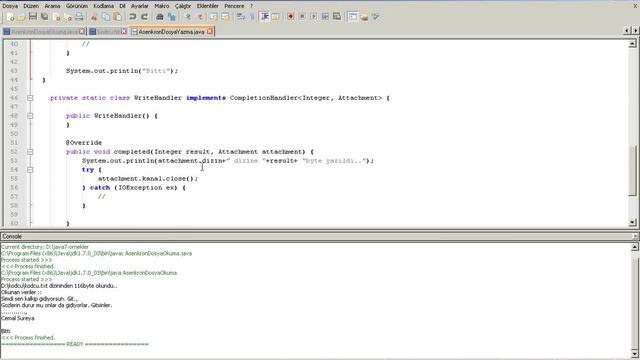Screen dimensions: 640x360
Task: Open the Dil menu
Action: click(x=122, y=6)
